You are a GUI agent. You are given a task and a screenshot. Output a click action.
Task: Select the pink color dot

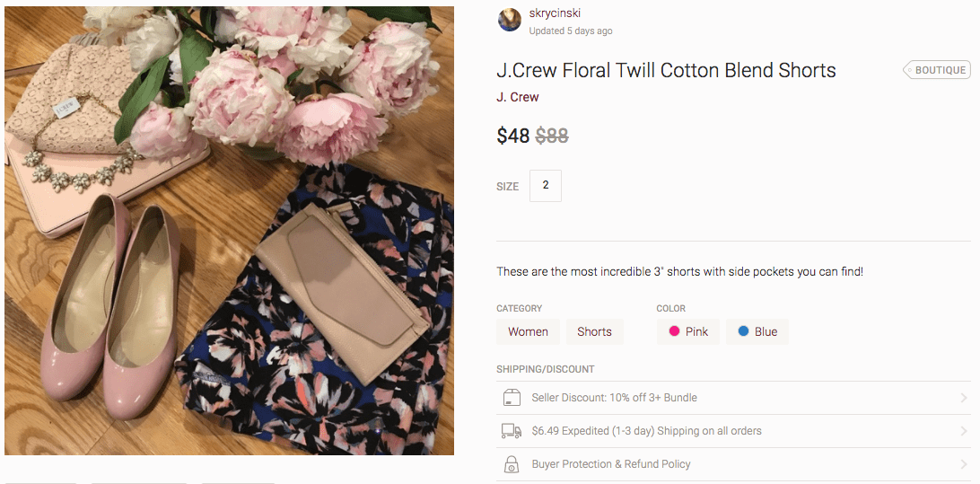point(674,331)
